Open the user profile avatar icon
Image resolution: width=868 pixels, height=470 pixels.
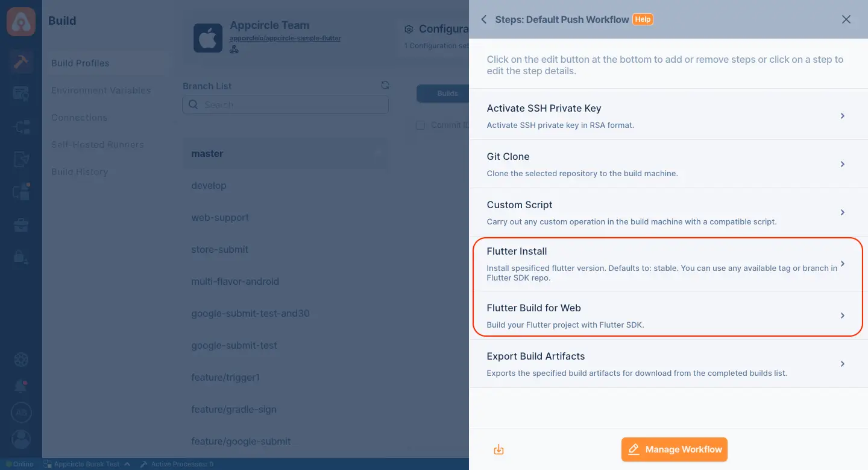pos(21,439)
